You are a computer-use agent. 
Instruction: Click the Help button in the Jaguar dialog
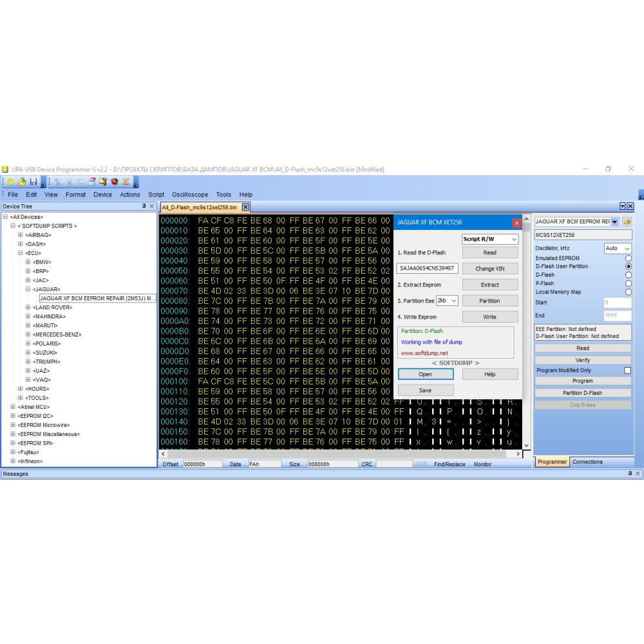490,374
